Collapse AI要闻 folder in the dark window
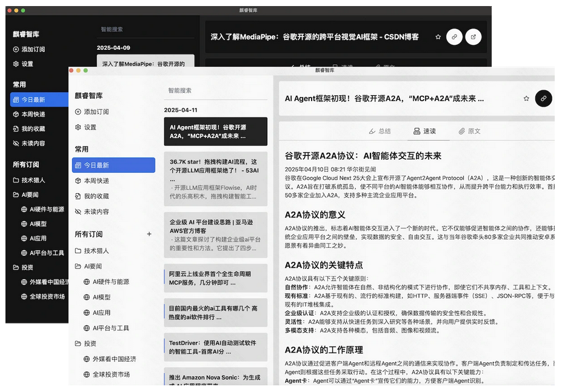 coord(25,194)
